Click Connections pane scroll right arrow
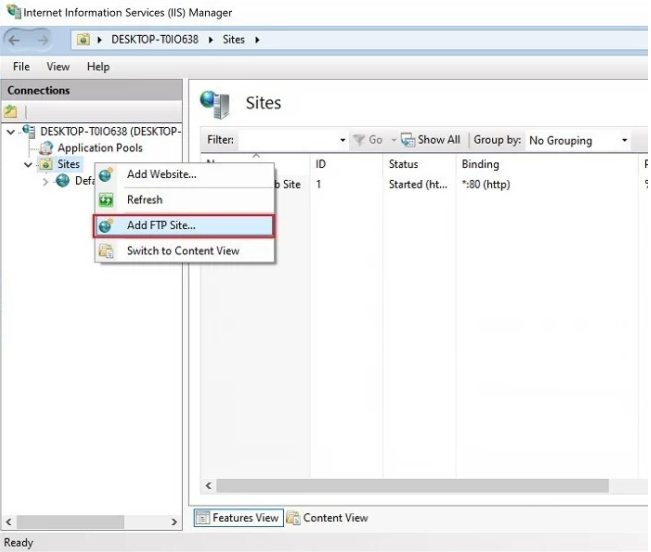The width and height of the screenshot is (651, 552). tap(174, 522)
